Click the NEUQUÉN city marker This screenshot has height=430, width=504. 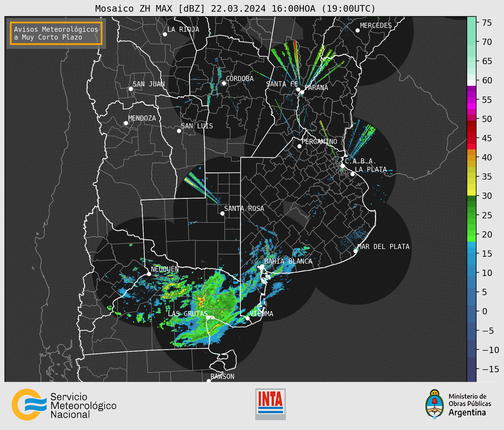tap(149, 274)
